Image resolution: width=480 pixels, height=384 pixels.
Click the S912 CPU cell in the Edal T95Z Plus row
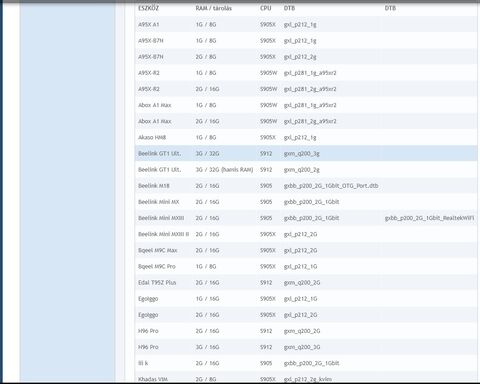266,283
